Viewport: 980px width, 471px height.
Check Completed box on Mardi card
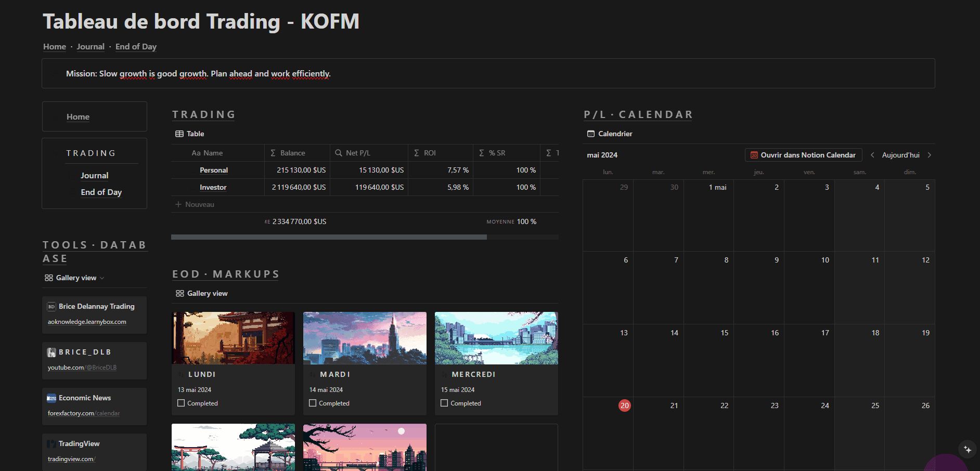[313, 403]
